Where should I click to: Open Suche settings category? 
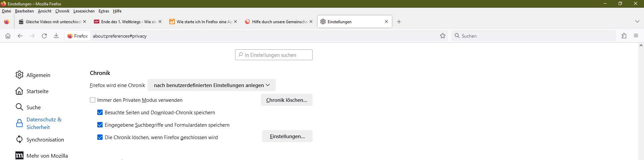28,107
